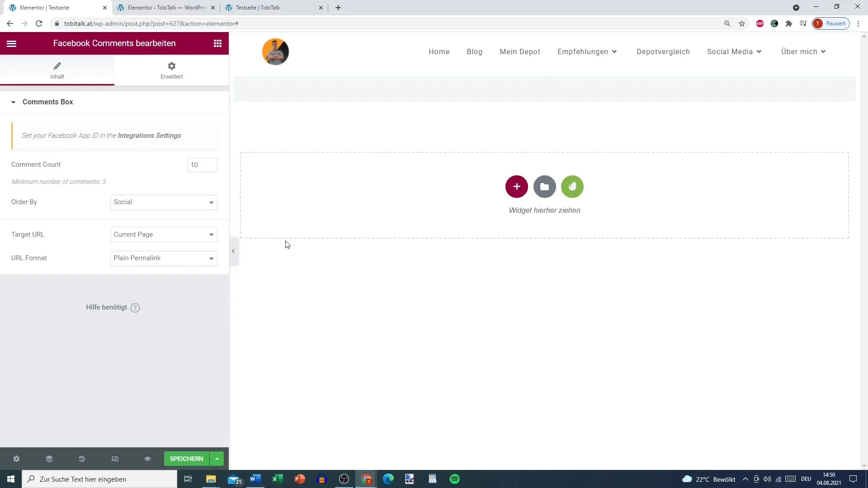Open the Home menu item
The height and width of the screenshot is (488, 868).
439,52
